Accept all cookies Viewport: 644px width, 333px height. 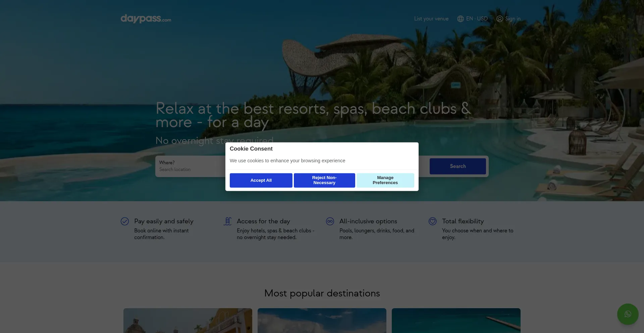click(x=261, y=180)
